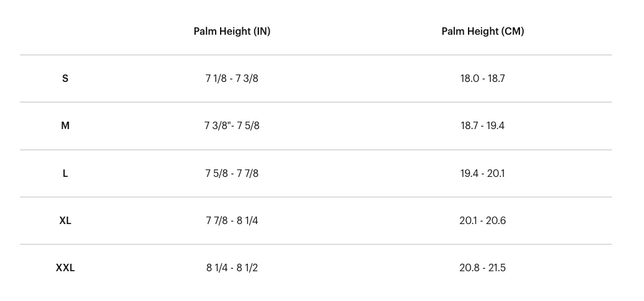Viewport: 644px width, 301px height.
Task: Select the XXL size row label
Action: click(65, 267)
